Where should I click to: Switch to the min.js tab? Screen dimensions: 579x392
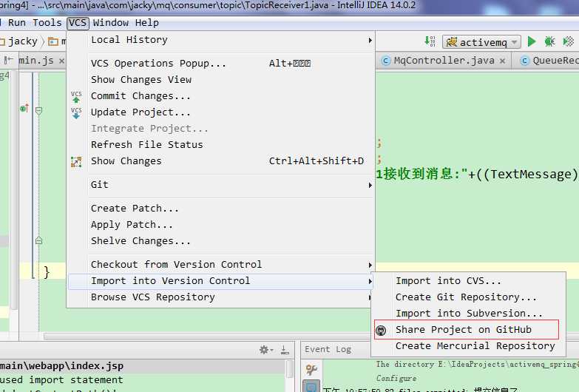coord(36,61)
